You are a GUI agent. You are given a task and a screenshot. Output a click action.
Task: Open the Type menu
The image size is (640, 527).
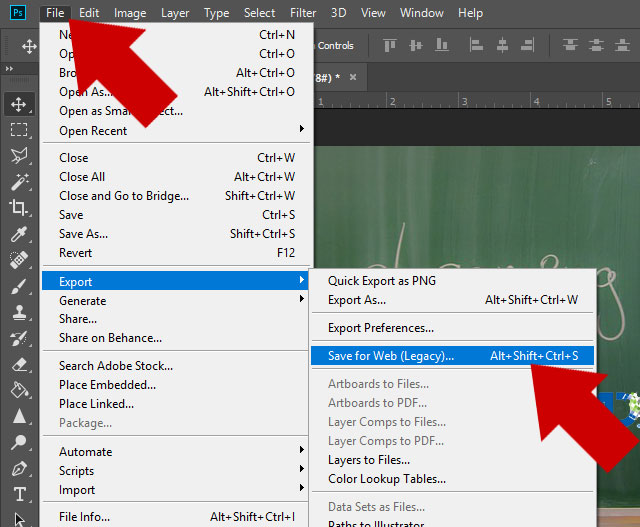(x=216, y=13)
